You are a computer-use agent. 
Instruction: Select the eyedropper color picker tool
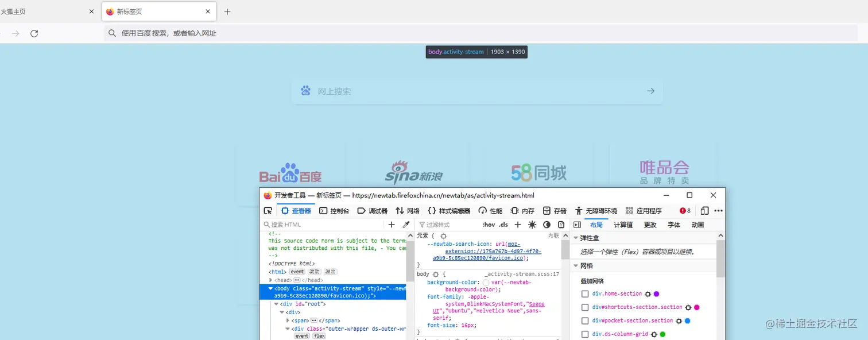406,225
